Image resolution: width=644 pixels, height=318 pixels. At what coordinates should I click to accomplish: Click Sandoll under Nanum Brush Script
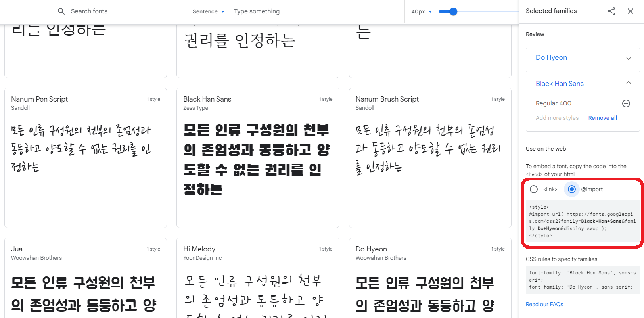pos(365,108)
